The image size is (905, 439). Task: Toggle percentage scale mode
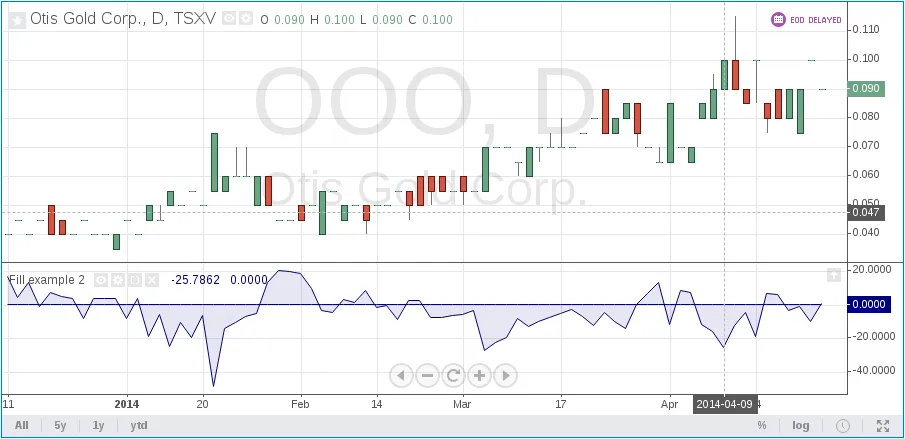(761, 425)
